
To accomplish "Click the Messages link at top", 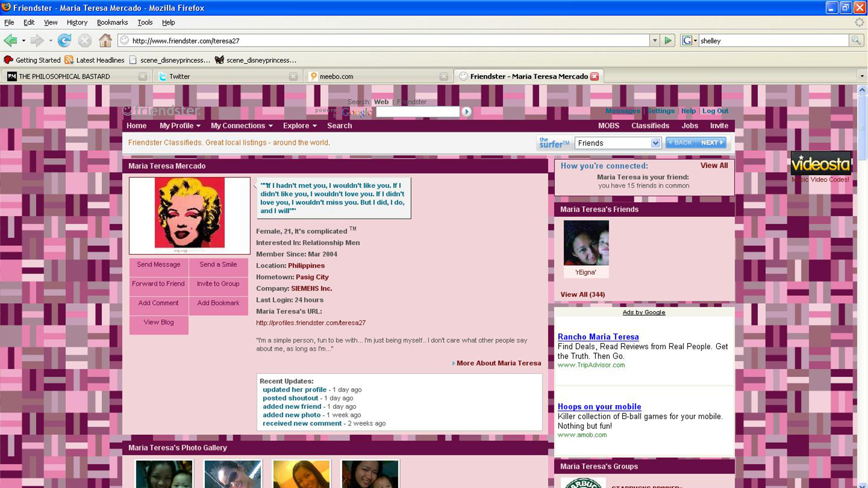I will click(x=623, y=111).
